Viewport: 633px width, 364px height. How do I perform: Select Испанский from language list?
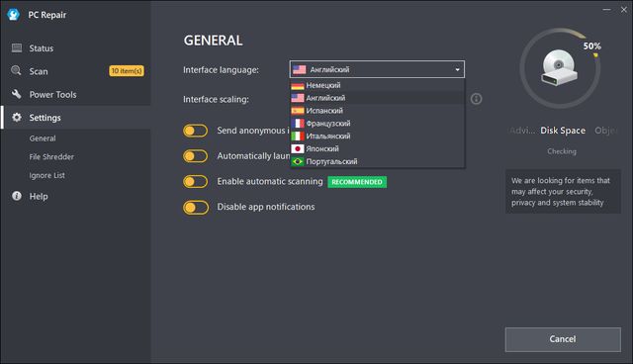point(378,111)
